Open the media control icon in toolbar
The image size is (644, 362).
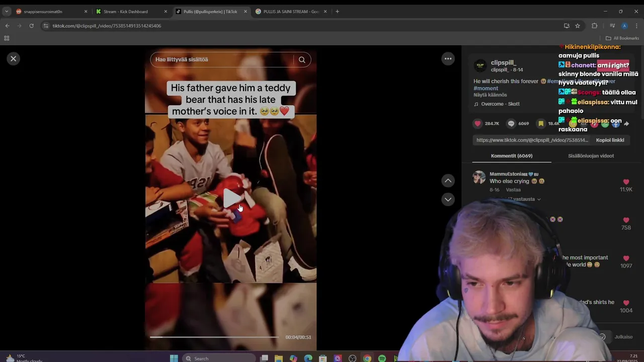click(612, 26)
